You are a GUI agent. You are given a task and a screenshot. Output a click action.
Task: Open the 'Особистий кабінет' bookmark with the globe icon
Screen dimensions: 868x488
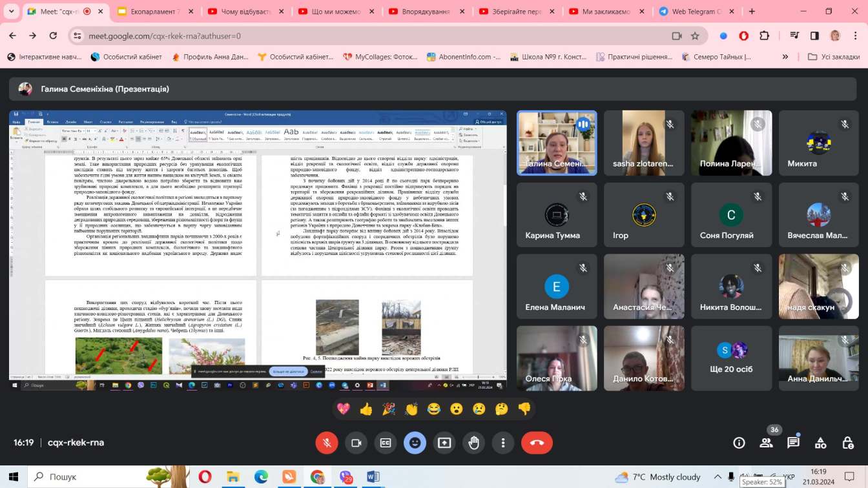coord(126,57)
